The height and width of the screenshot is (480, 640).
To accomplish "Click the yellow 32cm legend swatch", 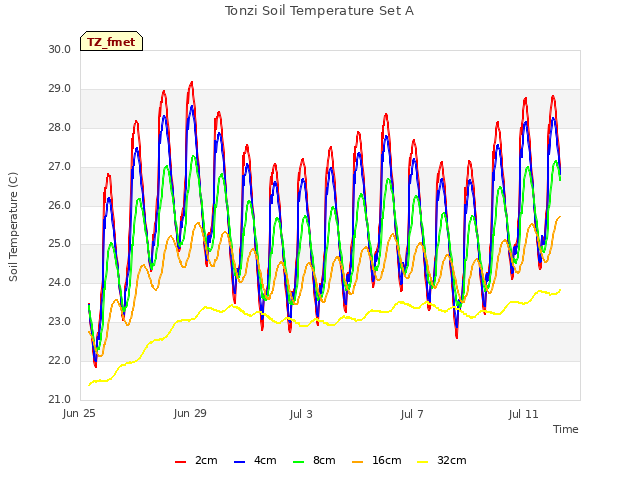I will point(423,462).
